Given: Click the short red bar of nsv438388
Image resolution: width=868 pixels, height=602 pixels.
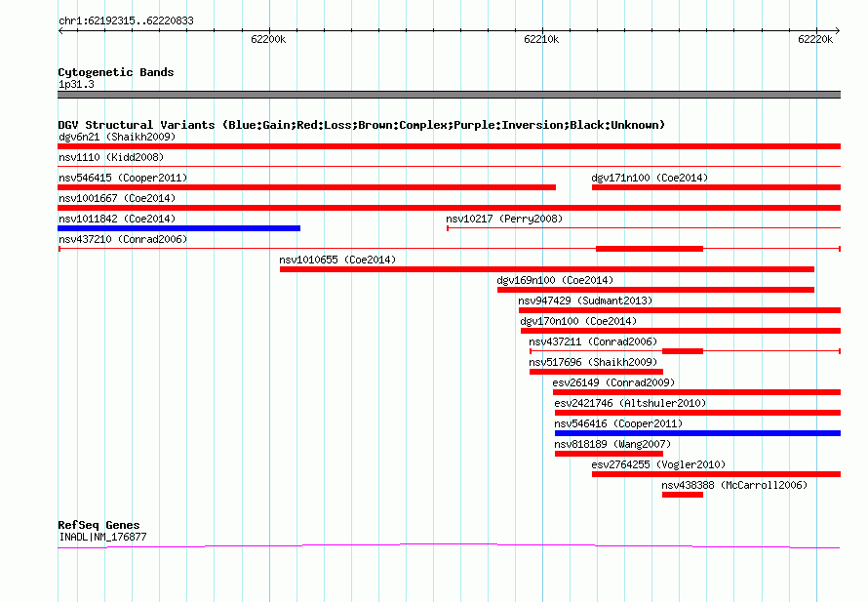Looking at the screenshot, I should point(683,495).
